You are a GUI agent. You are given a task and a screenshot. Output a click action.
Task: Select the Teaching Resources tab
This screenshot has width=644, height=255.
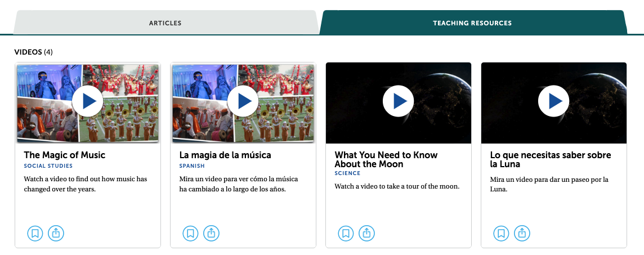coord(472,23)
